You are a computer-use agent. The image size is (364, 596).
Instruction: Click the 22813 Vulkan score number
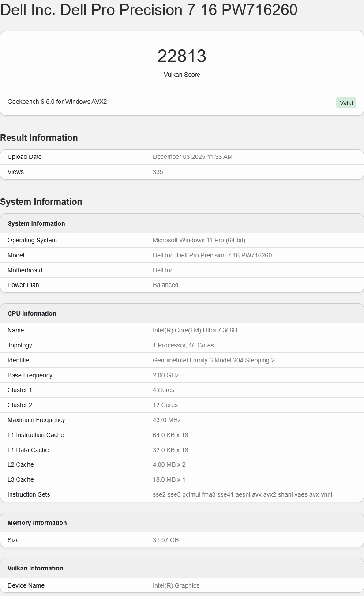[x=182, y=57]
